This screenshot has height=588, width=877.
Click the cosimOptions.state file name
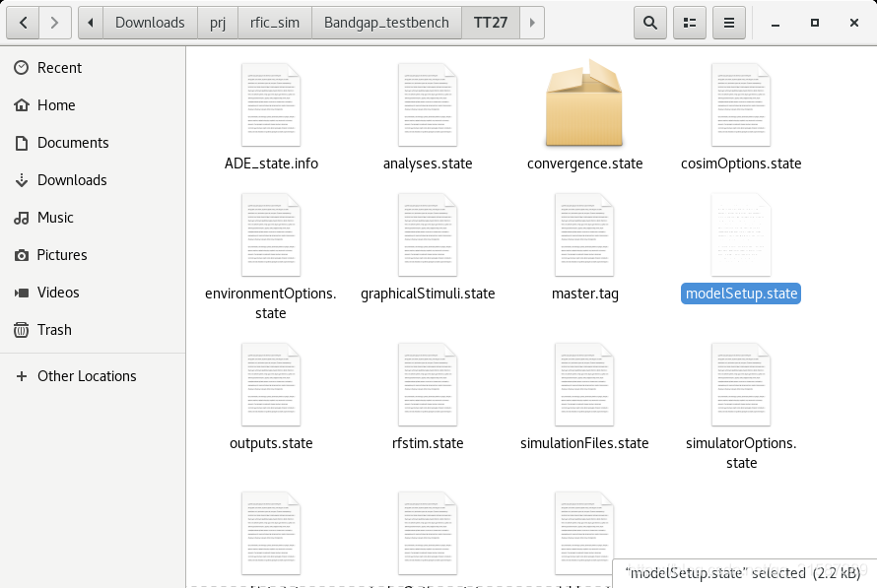pyautogui.click(x=741, y=163)
